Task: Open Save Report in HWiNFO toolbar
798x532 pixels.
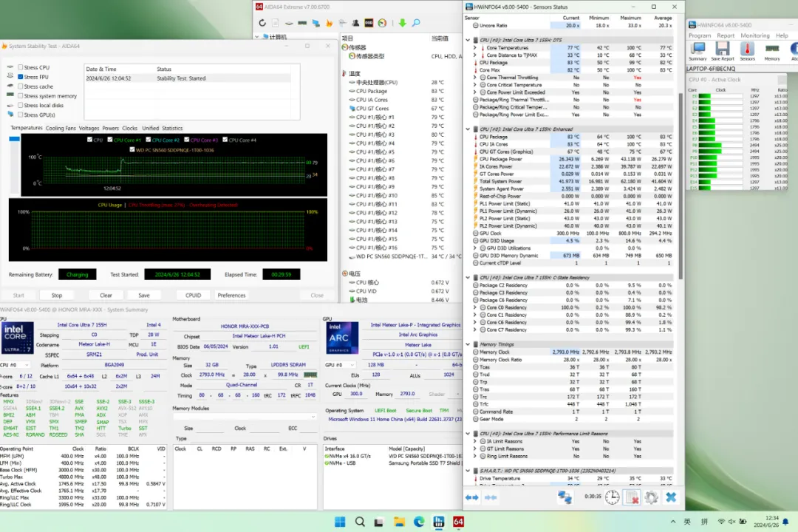Action: click(x=722, y=50)
